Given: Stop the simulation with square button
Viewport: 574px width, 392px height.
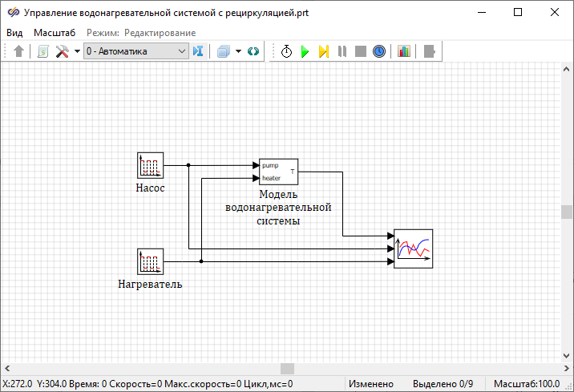Looking at the screenshot, I should 361,51.
